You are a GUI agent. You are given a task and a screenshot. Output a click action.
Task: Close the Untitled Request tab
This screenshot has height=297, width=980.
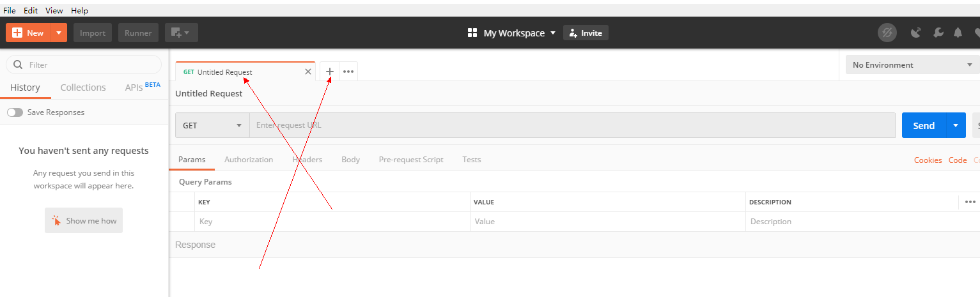pos(308,72)
